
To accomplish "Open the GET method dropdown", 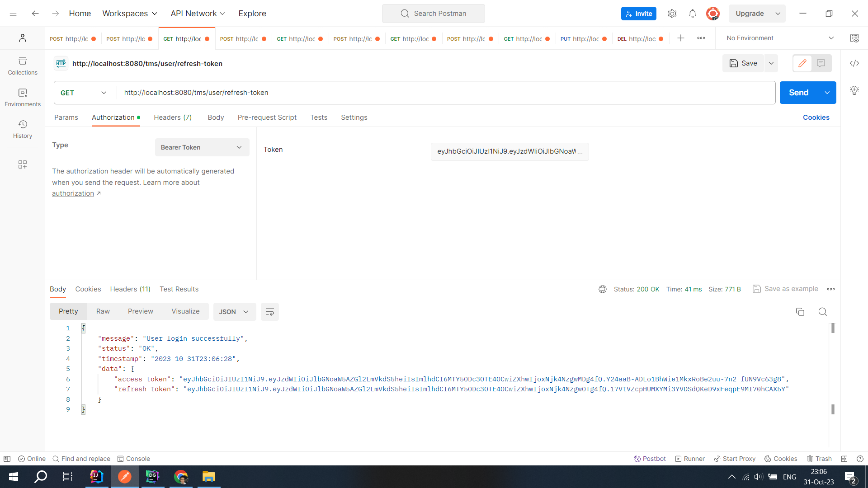I will pyautogui.click(x=84, y=93).
